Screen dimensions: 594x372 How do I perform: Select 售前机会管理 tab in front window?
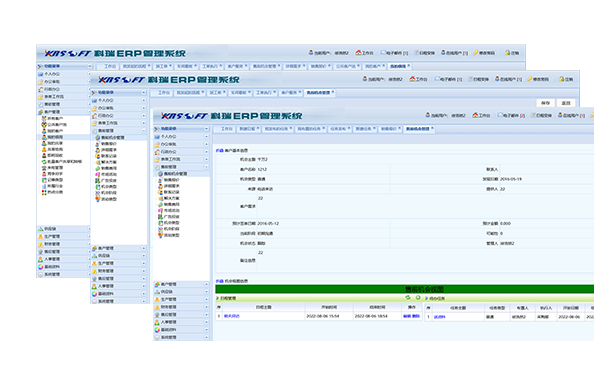[419, 129]
